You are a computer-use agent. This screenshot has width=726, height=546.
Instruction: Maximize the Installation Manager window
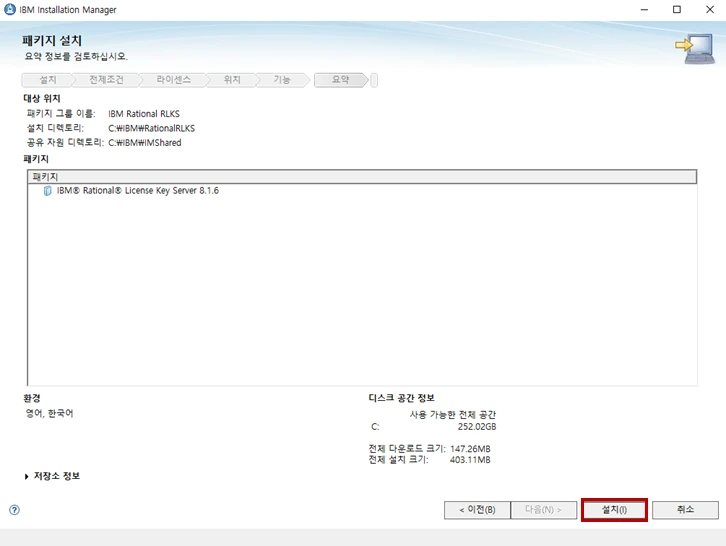pos(676,10)
